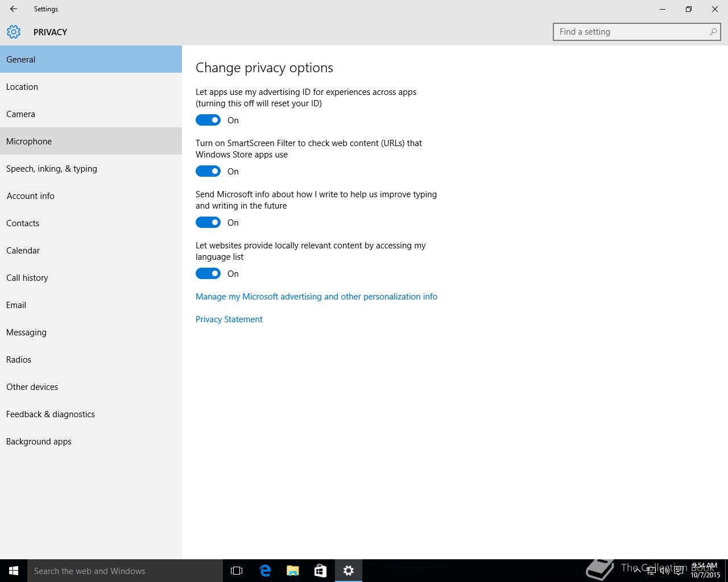The width and height of the screenshot is (728, 582).
Task: Open the Radios privacy section
Action: click(91, 359)
